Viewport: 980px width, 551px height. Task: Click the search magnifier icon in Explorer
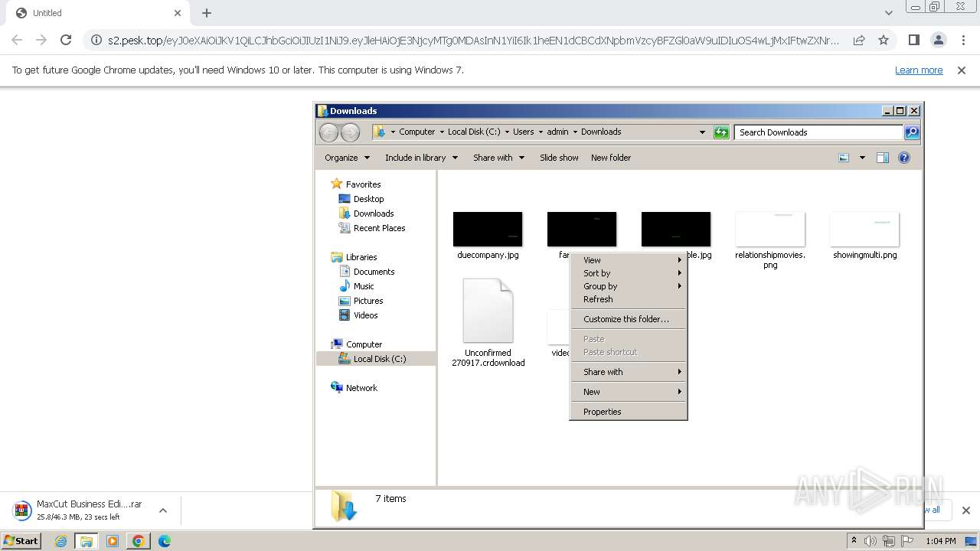click(912, 132)
